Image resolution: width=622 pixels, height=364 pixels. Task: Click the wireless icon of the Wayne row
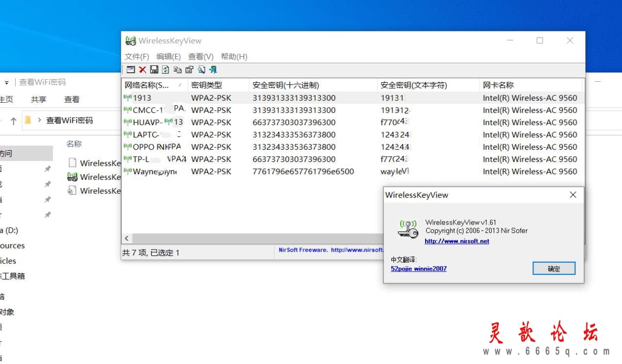click(128, 171)
